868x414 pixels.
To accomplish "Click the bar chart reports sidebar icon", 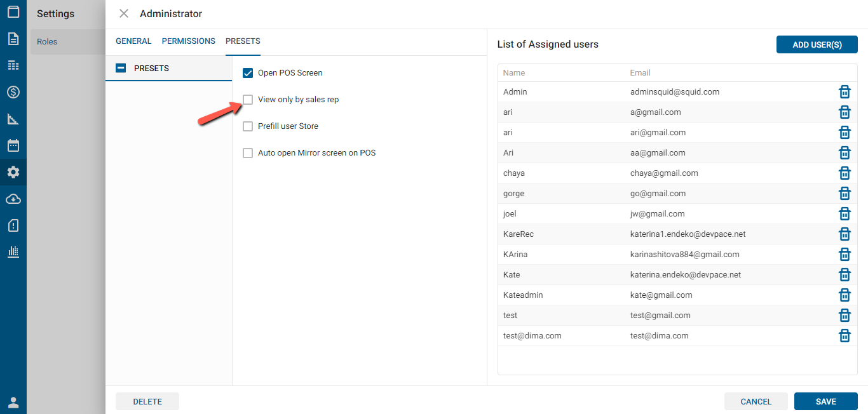I will pyautogui.click(x=13, y=252).
